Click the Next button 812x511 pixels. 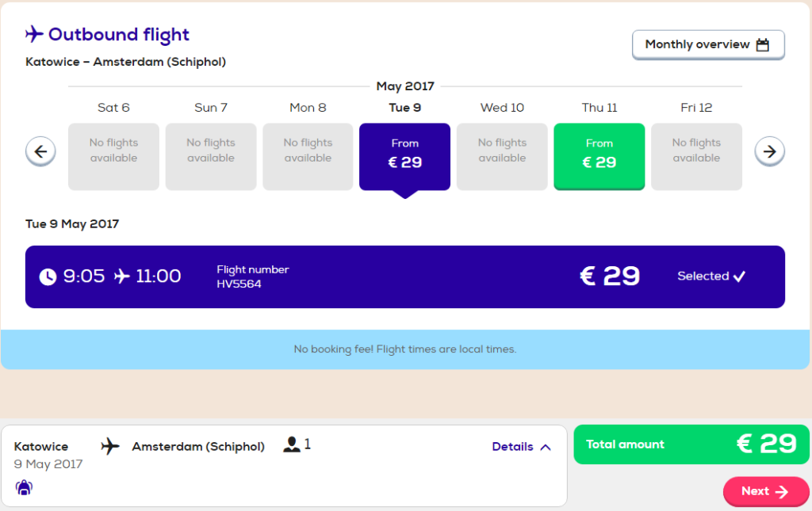765,491
